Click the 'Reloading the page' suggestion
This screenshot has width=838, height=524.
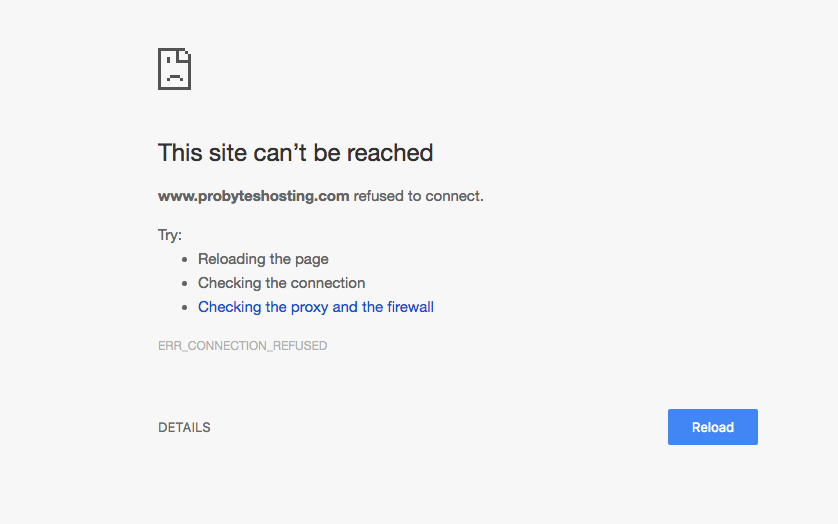pyautogui.click(x=263, y=259)
